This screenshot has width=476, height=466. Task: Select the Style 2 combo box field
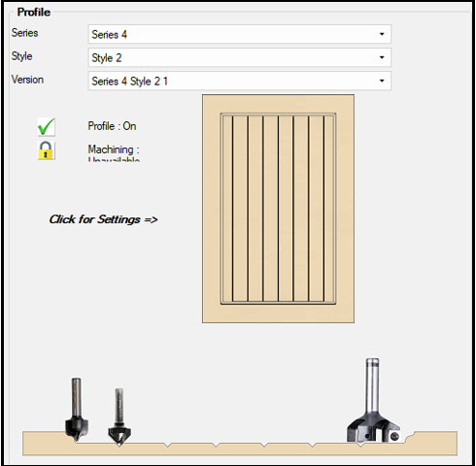pos(240,57)
